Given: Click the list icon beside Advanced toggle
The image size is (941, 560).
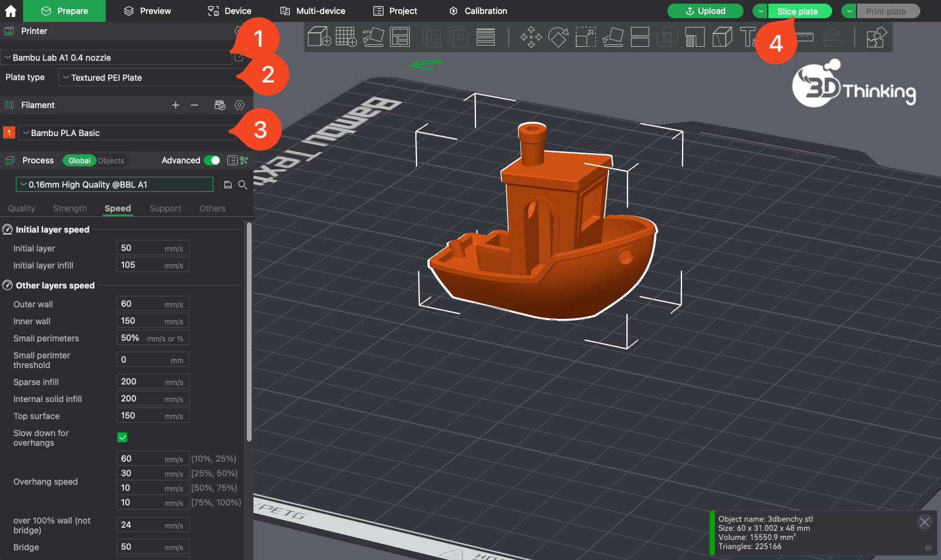Looking at the screenshot, I should tap(232, 160).
